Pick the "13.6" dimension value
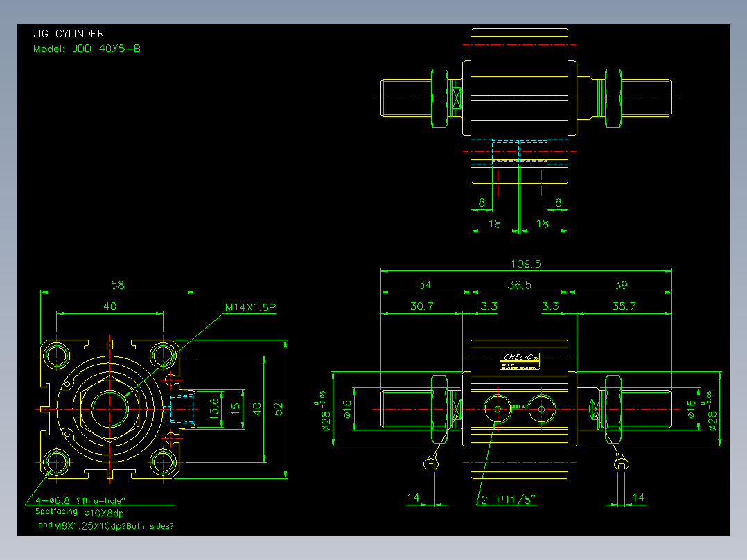Viewport: 747px width, 560px height. click(214, 408)
